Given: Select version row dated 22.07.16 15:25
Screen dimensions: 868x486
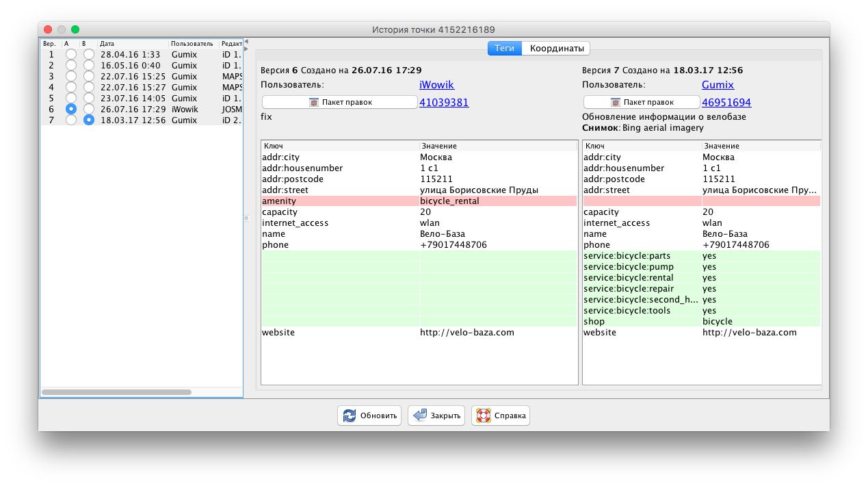Looking at the screenshot, I should point(142,77).
